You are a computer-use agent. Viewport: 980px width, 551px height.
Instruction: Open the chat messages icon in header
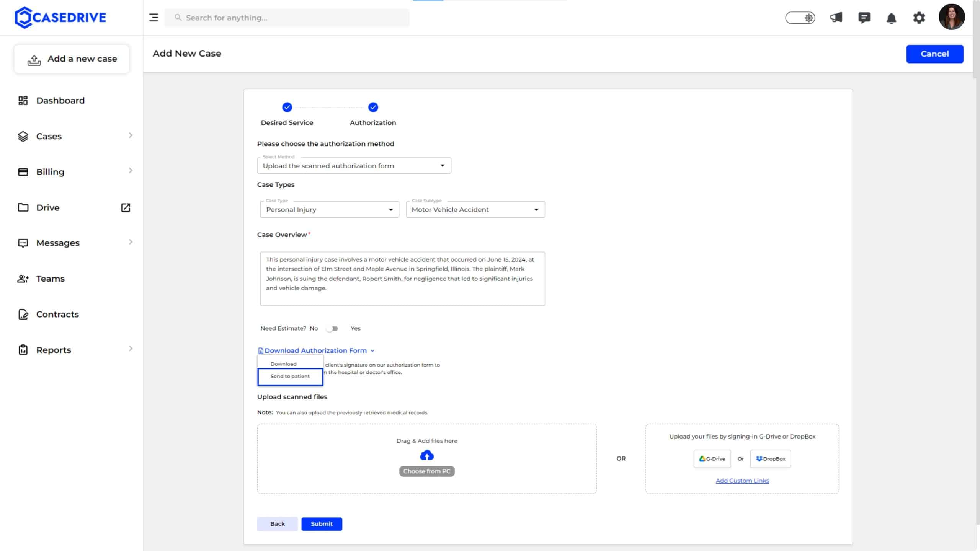click(864, 18)
